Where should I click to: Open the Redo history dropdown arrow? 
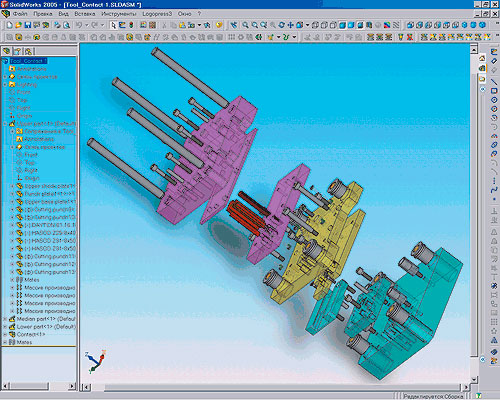click(x=102, y=25)
